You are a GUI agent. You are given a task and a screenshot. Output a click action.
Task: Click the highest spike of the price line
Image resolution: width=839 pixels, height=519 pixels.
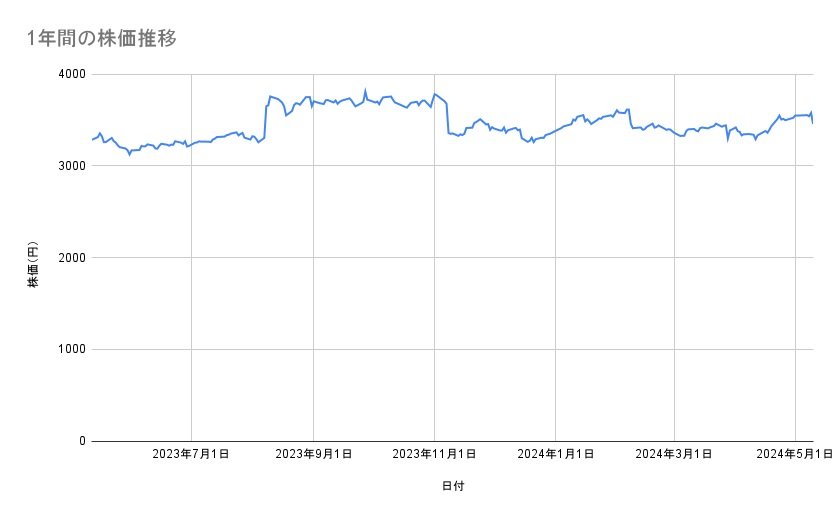coord(365,90)
